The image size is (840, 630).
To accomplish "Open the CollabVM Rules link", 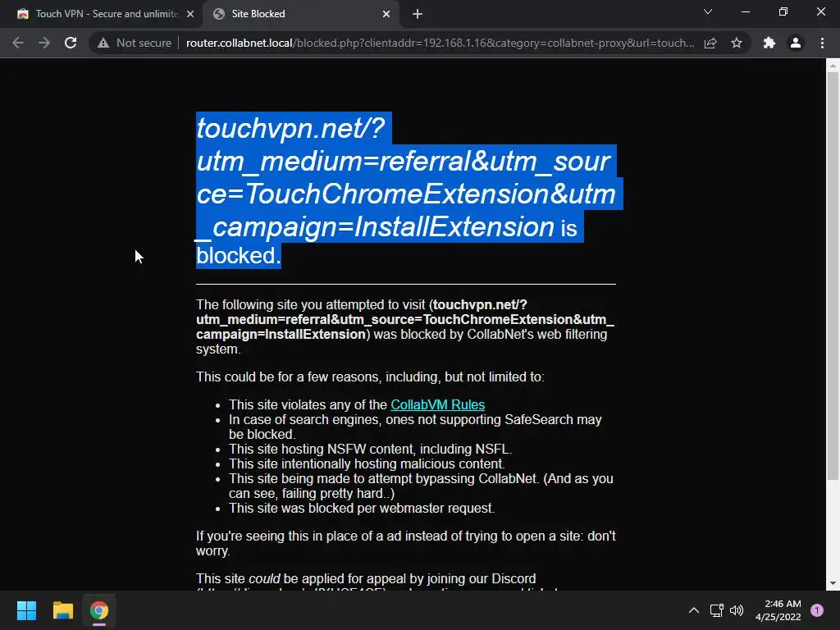I will pyautogui.click(x=438, y=404).
